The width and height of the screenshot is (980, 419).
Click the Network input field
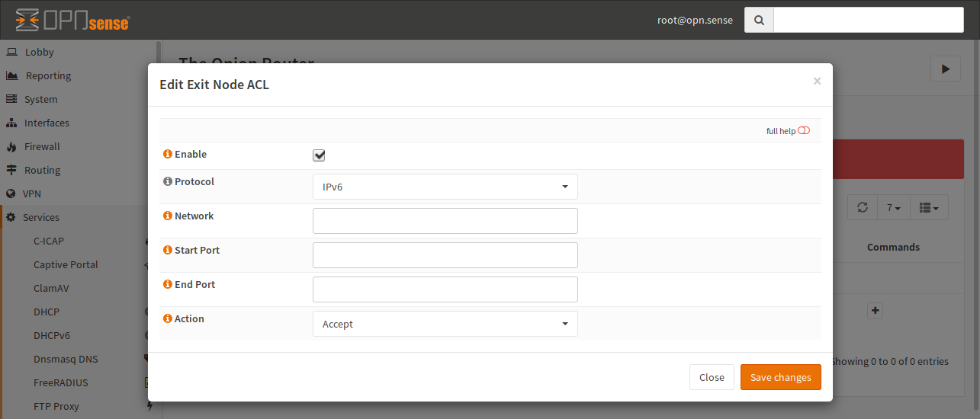click(x=445, y=221)
